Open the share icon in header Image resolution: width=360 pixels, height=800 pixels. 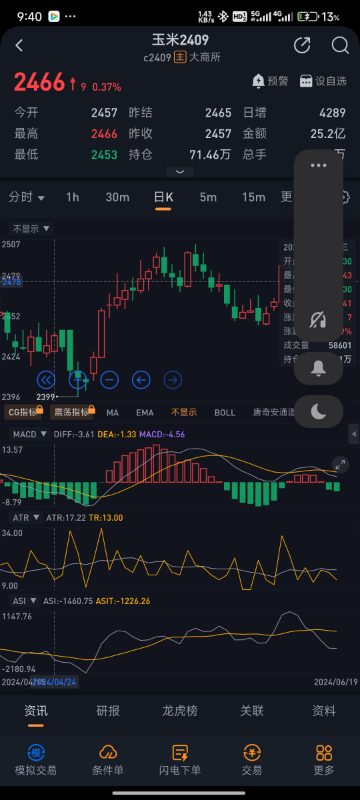click(x=302, y=45)
